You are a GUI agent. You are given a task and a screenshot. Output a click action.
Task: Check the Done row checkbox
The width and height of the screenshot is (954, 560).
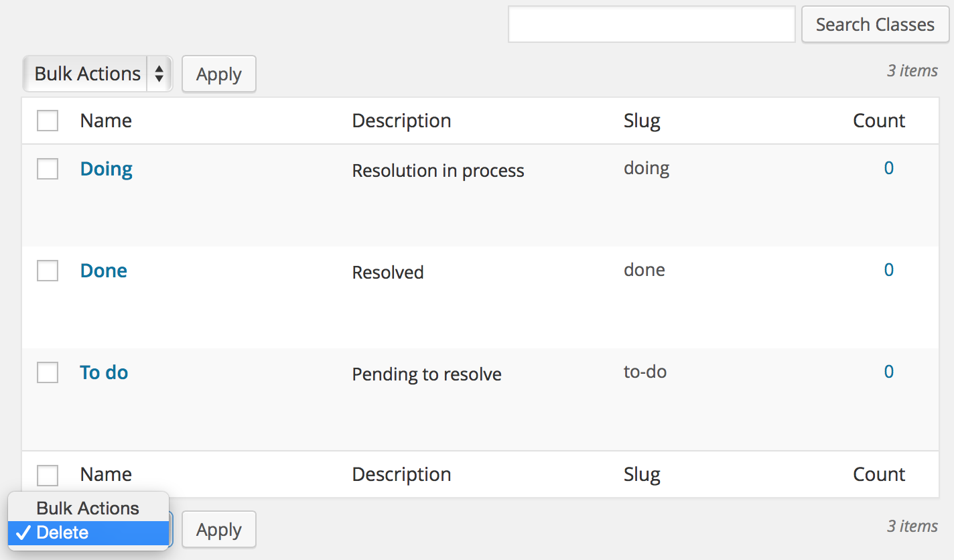[x=48, y=271]
